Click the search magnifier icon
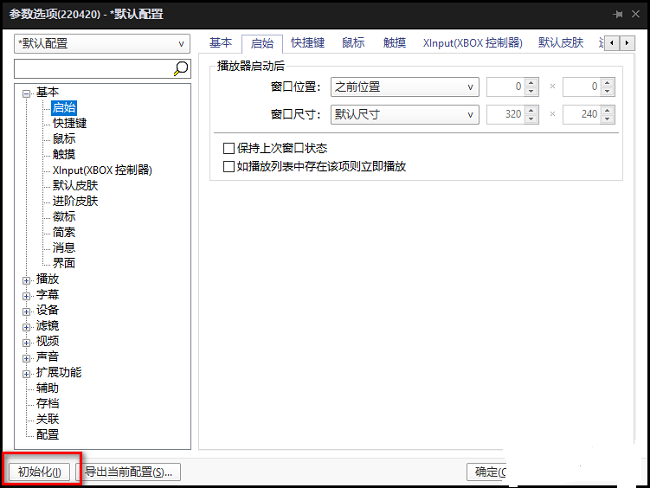This screenshot has height=488, width=650. (181, 69)
